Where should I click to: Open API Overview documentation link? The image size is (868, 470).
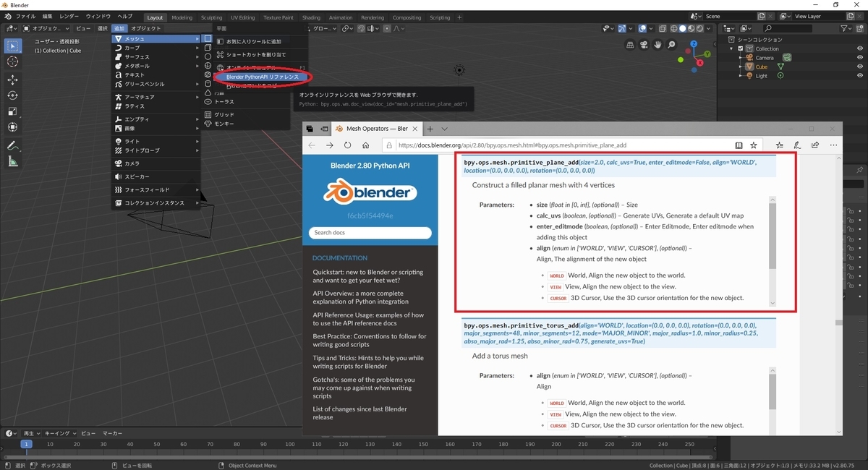click(360, 297)
